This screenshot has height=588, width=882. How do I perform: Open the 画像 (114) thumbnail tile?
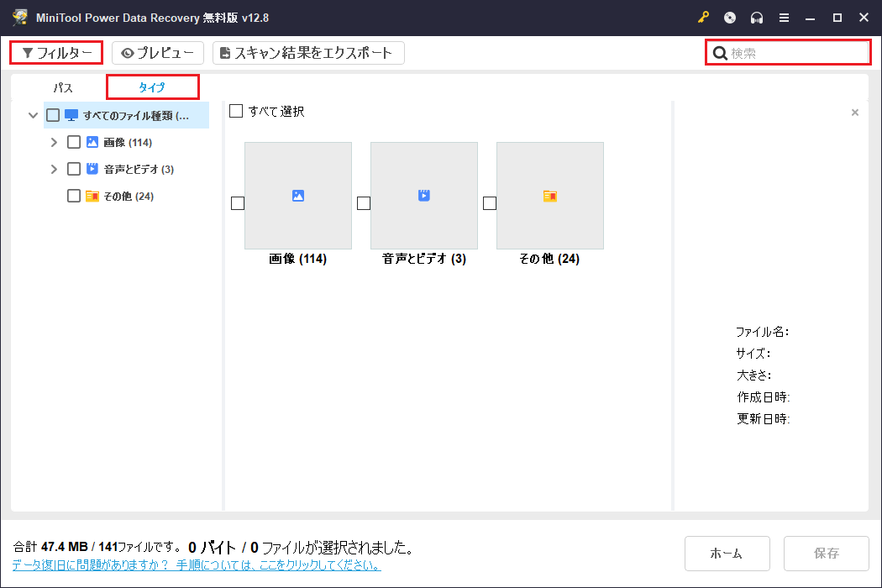pos(298,195)
